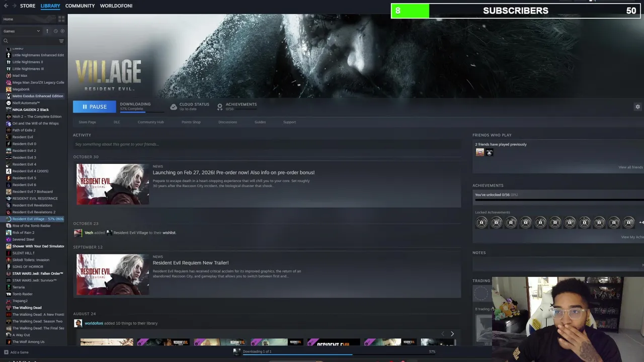Click the recent activity clock icon
Image resolution: width=644 pixels, height=362 pixels.
(x=55, y=31)
